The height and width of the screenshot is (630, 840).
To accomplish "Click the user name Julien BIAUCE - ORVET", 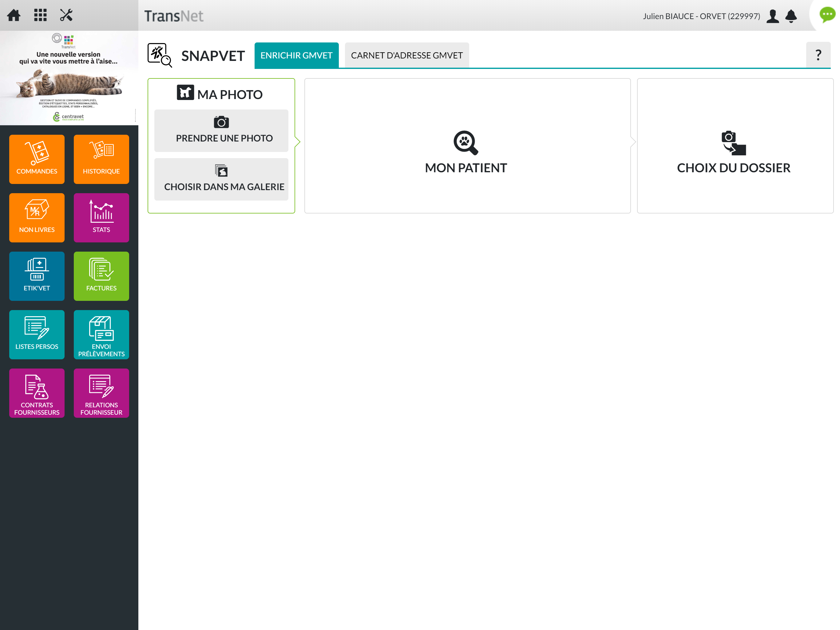I will click(701, 16).
